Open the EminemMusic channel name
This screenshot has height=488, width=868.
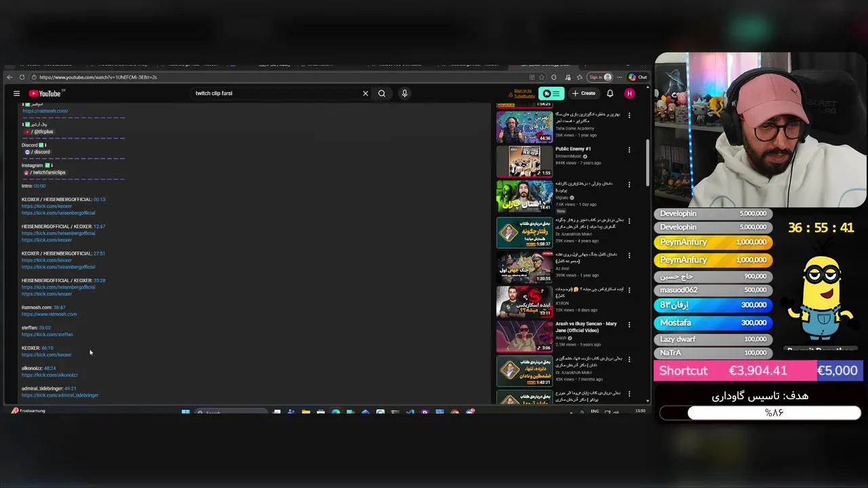(569, 156)
